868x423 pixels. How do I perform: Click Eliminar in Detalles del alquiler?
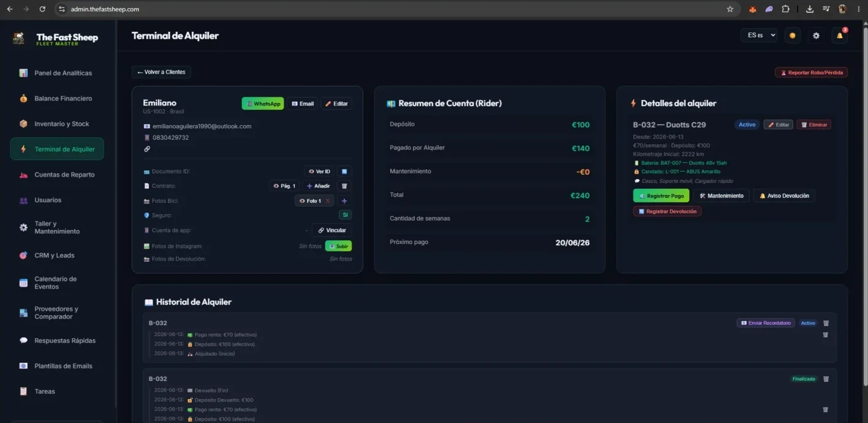pos(814,124)
